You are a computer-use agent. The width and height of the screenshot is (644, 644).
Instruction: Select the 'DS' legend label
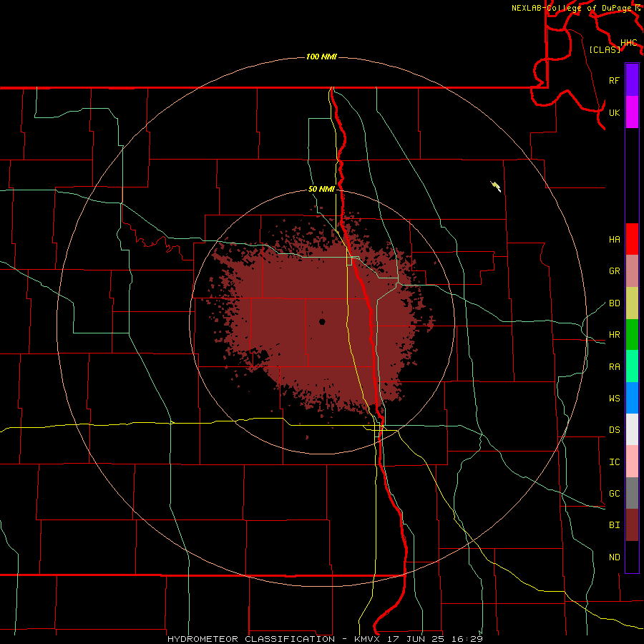click(x=614, y=430)
